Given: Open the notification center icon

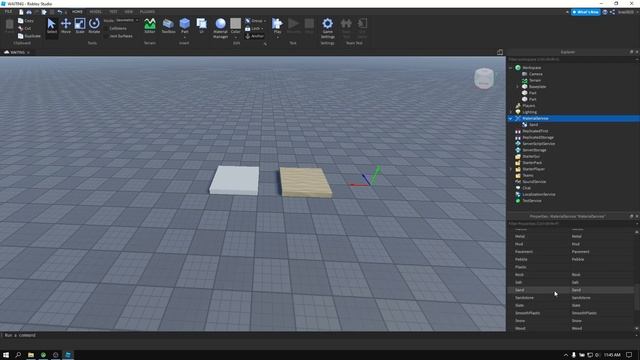Looking at the screenshot, I should (629, 355).
